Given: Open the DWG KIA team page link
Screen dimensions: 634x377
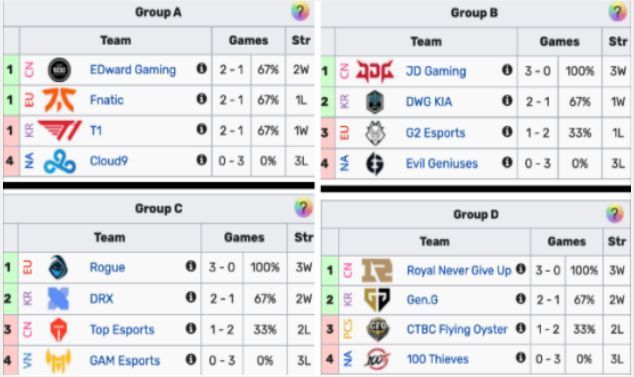Looking at the screenshot, I should pos(429,102).
